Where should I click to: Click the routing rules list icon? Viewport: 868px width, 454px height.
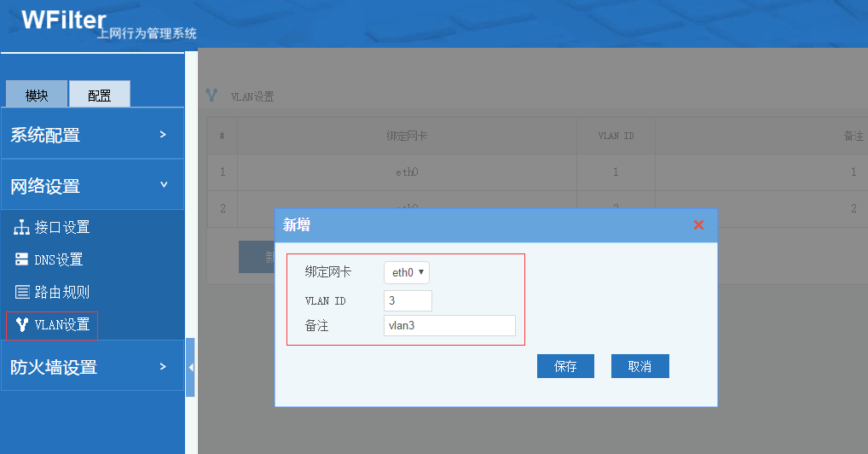[x=22, y=292]
